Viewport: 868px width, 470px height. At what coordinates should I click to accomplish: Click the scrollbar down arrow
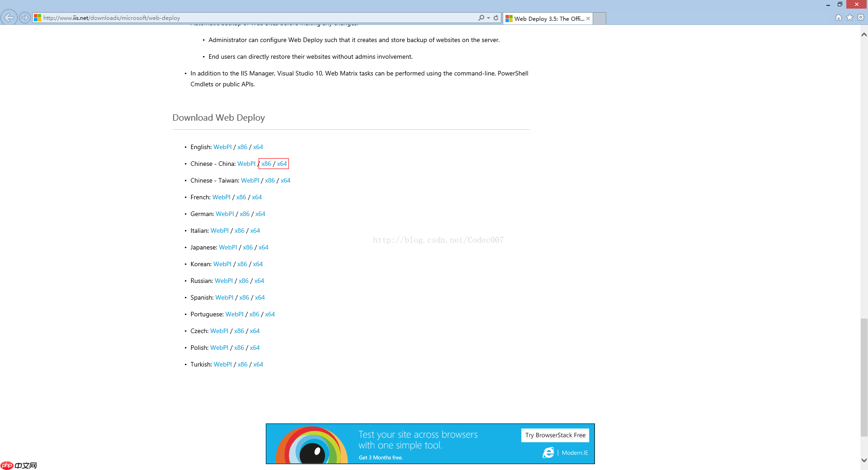click(864, 461)
